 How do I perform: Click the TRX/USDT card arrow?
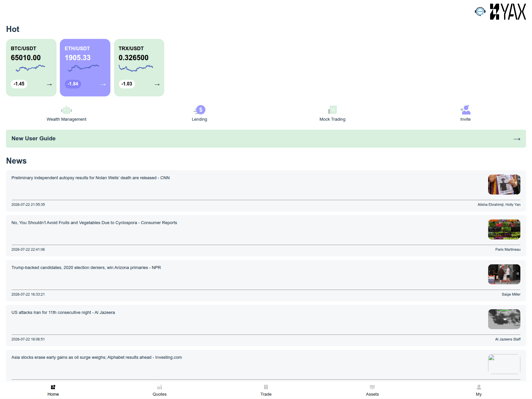tap(157, 84)
